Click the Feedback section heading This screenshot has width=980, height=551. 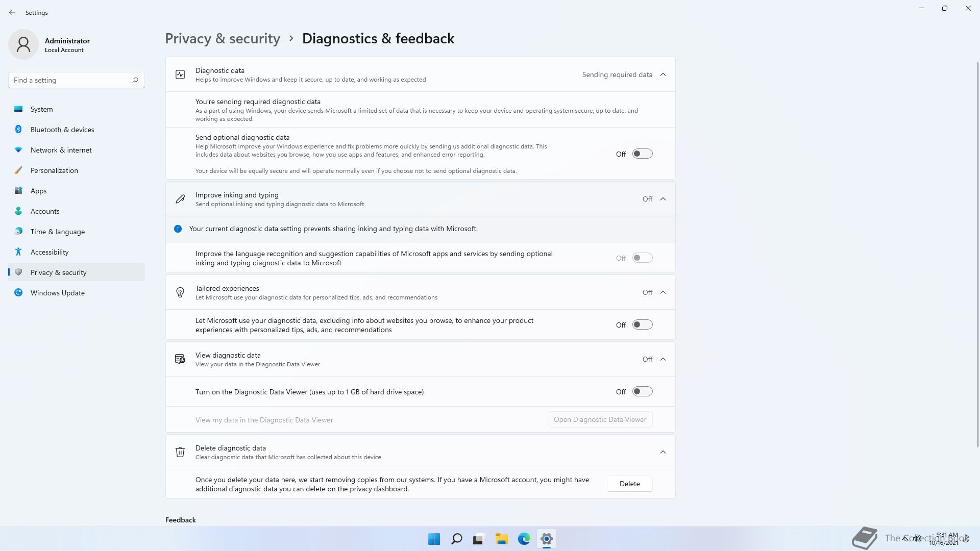181,520
